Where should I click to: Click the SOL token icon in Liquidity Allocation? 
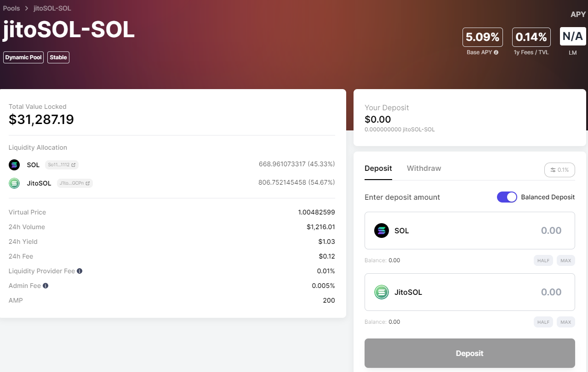14,165
